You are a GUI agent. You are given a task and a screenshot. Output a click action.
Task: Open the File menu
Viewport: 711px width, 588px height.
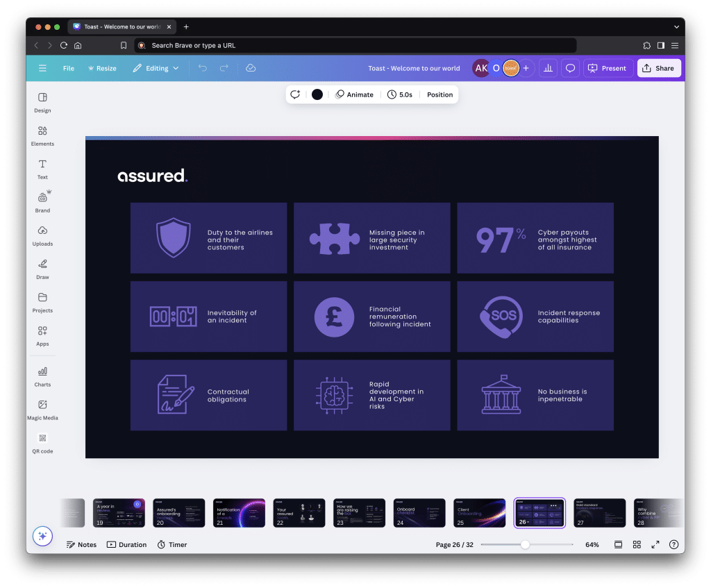[x=69, y=68]
